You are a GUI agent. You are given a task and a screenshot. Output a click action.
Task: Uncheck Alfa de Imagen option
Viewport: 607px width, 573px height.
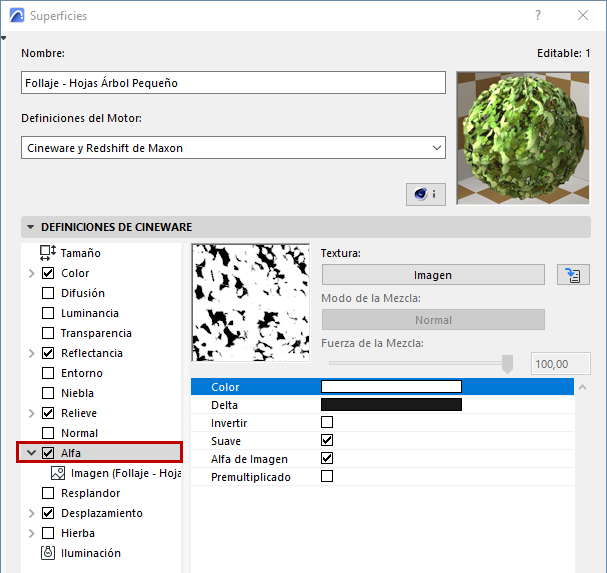click(x=327, y=458)
